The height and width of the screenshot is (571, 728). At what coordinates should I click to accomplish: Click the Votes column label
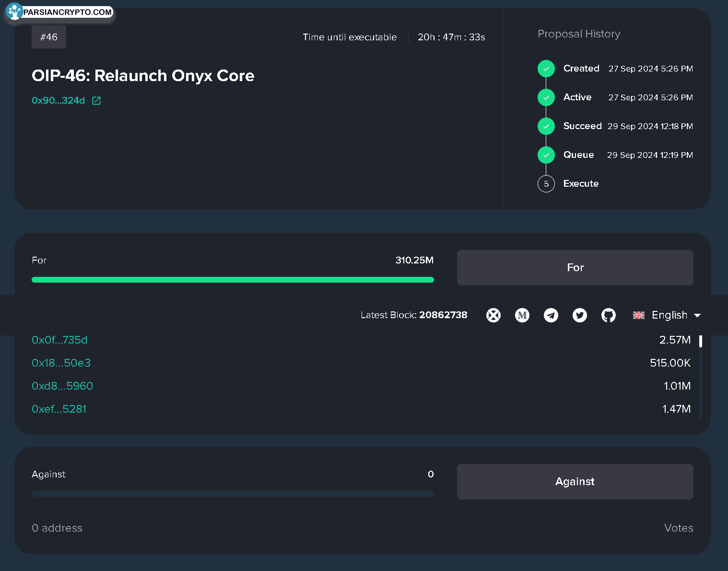[x=679, y=528]
